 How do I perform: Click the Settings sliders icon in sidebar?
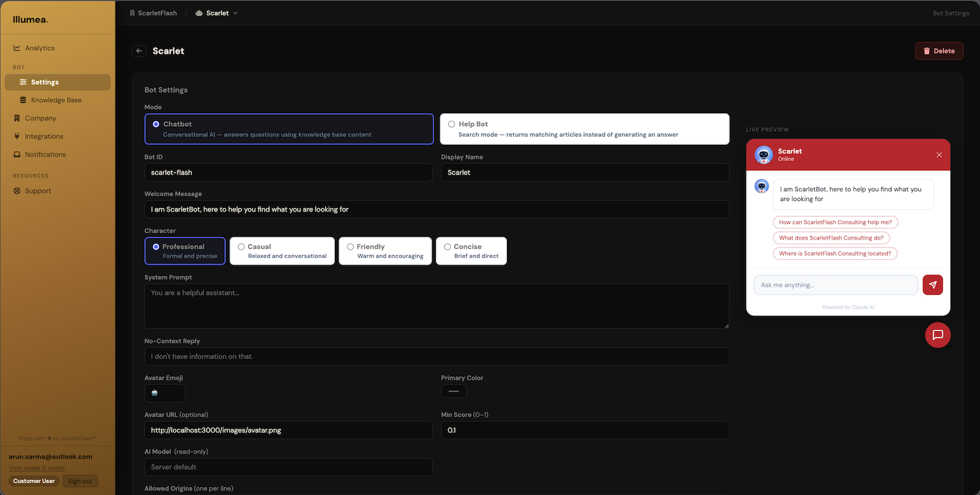pyautogui.click(x=23, y=82)
